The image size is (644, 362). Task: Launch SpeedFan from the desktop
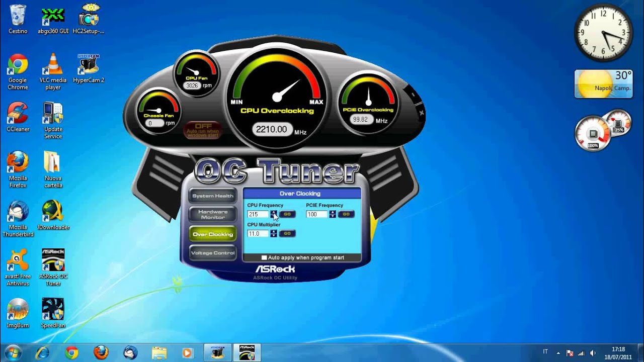(53, 313)
